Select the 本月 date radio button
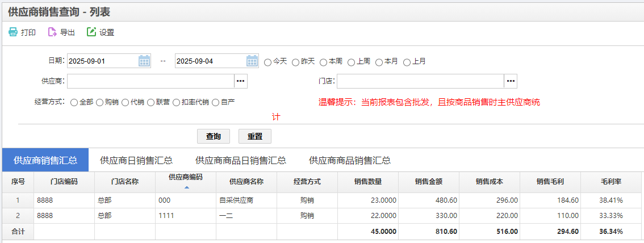This screenshot has height=243, width=644. [379, 62]
